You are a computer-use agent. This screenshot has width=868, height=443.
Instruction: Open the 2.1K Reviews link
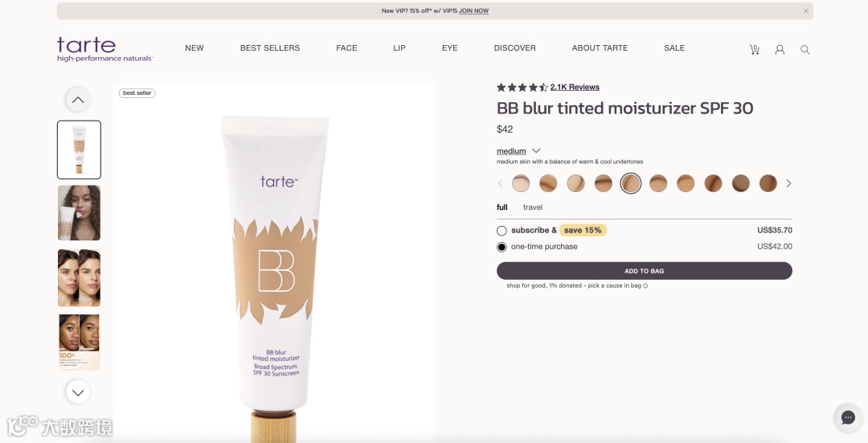point(575,87)
